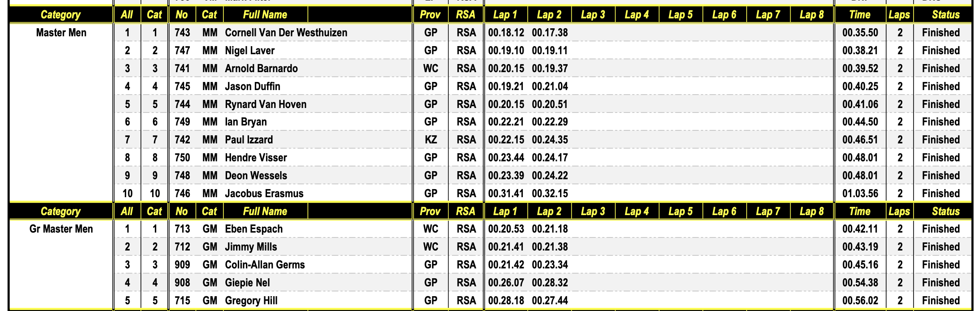Viewport: 980px width, 311px height.
Task: Click the rider name Ian Bryan
Action: pyautogui.click(x=245, y=122)
